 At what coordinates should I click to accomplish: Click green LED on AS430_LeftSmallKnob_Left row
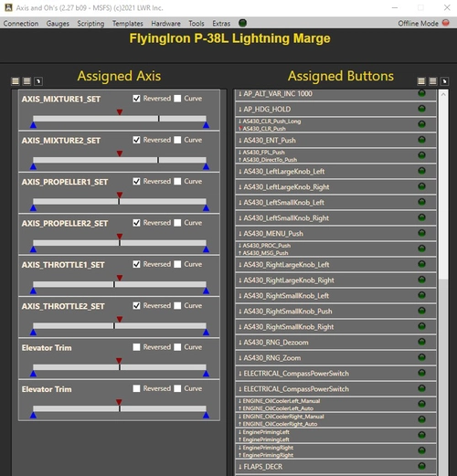click(421, 202)
